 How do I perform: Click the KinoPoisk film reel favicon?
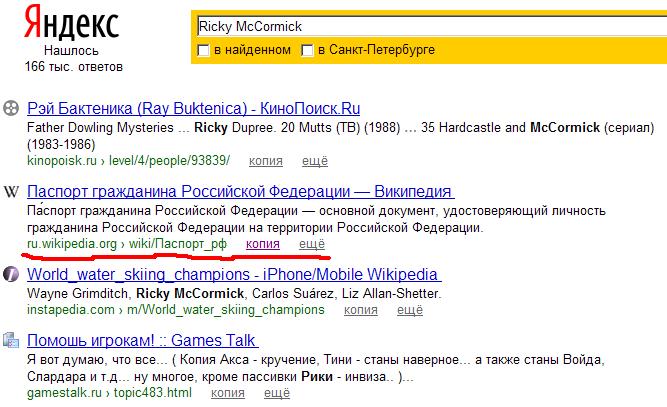point(12,107)
